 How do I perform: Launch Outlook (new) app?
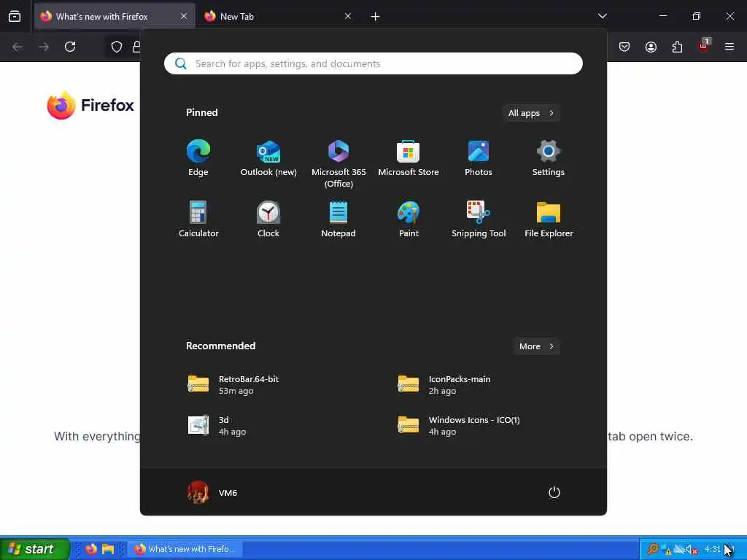tap(268, 158)
